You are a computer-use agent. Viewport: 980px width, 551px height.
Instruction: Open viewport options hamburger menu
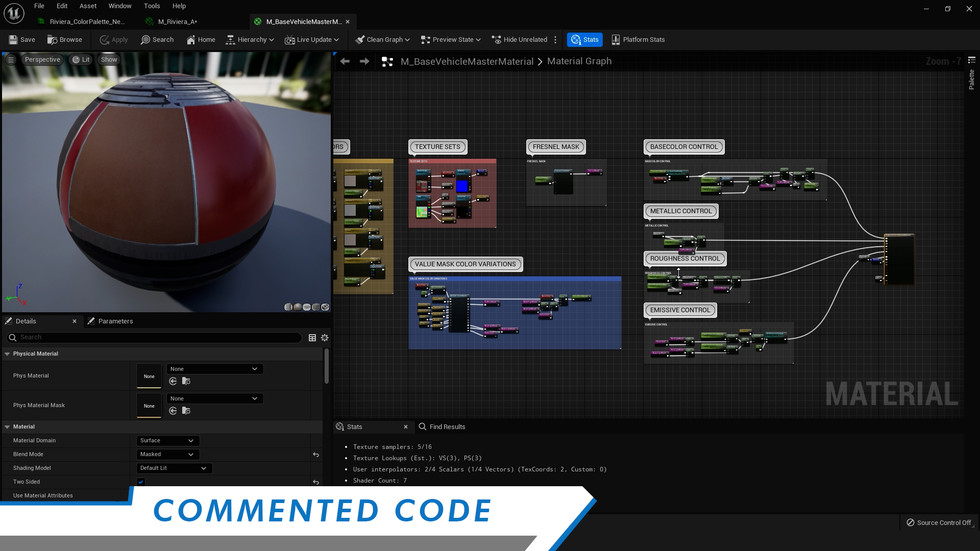11,60
